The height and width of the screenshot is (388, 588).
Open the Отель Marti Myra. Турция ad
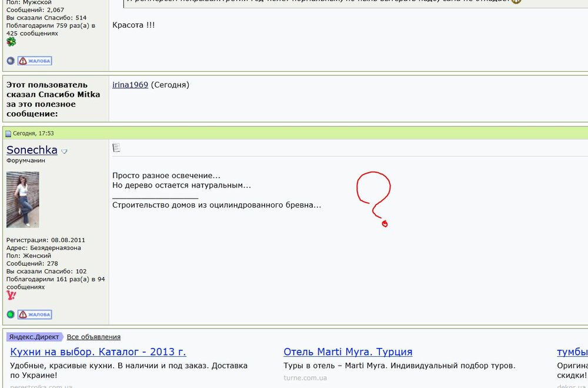348,352
